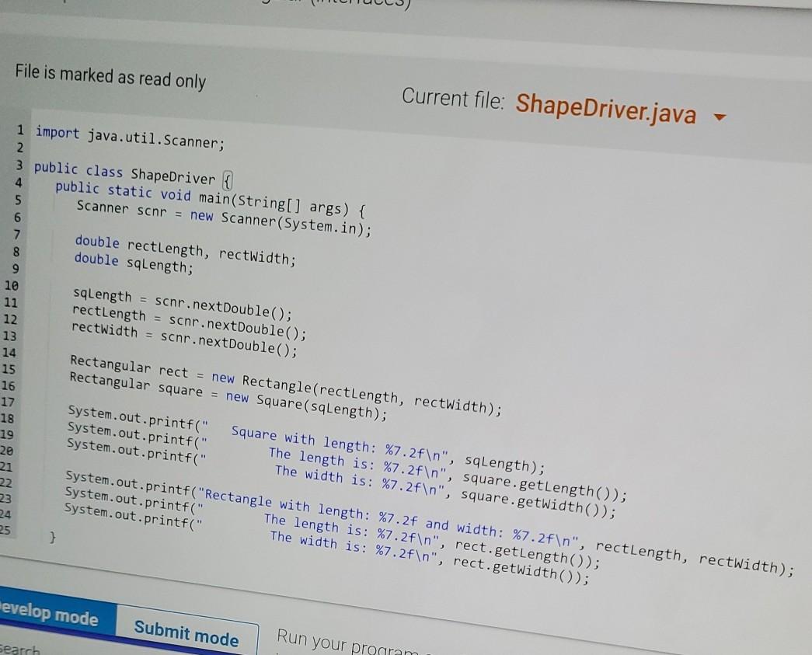Screen dimensions: 812x655
Task: Click the 'rectWidth = scnr.nextDouble()' line
Action: [x=184, y=339]
